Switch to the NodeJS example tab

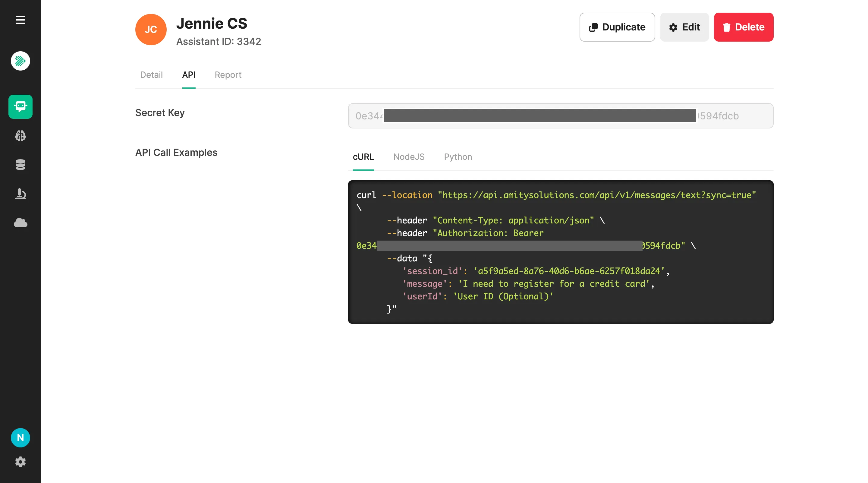point(409,157)
